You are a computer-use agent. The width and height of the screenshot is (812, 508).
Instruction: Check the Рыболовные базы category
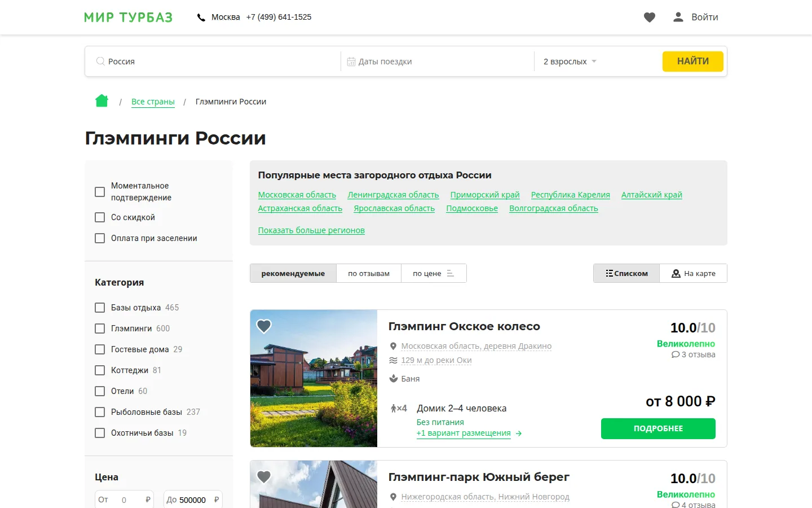(100, 412)
